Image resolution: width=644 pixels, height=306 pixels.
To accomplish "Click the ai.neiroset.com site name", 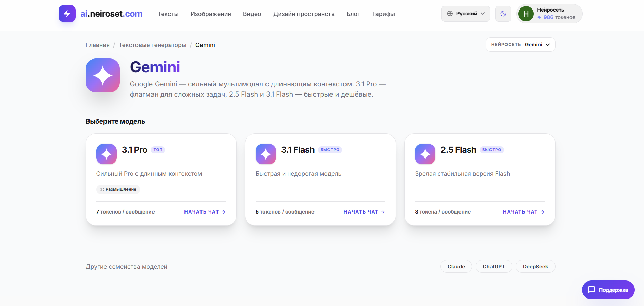I will (111, 14).
